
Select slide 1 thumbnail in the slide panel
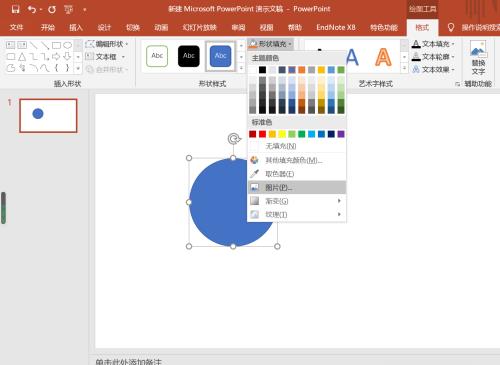tap(48, 116)
